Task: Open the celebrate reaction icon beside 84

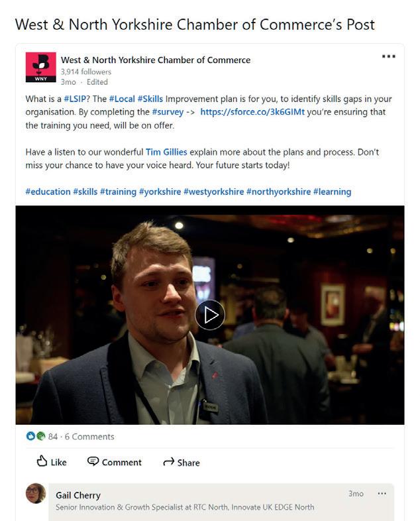Action: tap(40, 436)
